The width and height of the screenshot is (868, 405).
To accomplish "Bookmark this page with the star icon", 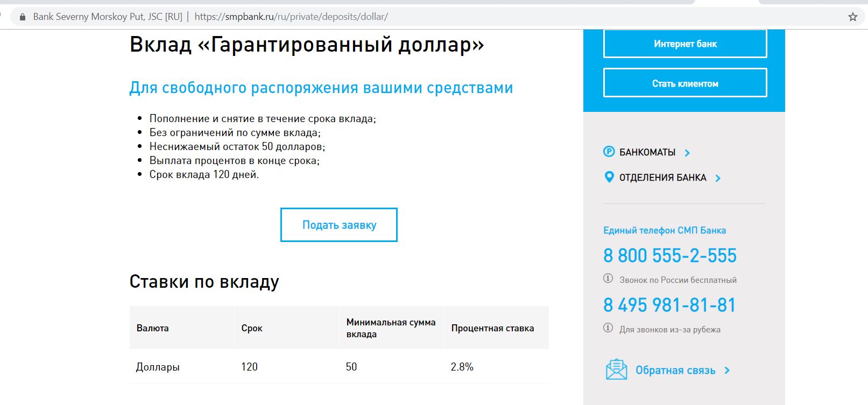I will click(x=853, y=17).
